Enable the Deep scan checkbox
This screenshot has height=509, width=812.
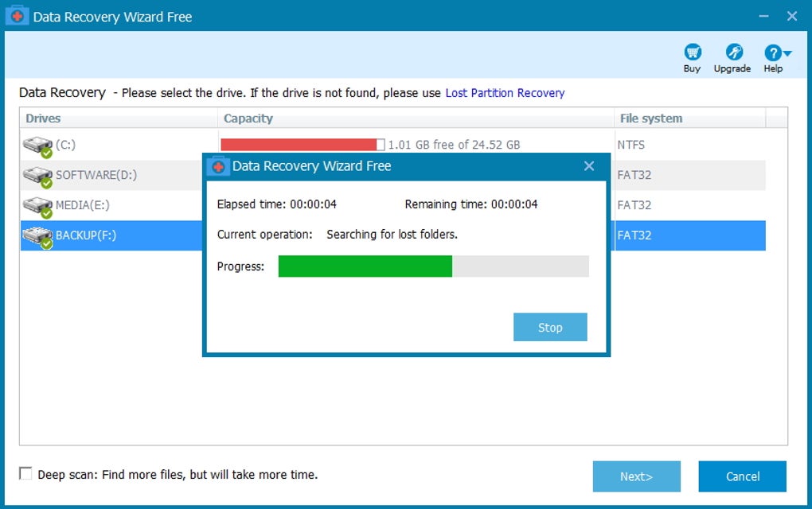coord(26,474)
